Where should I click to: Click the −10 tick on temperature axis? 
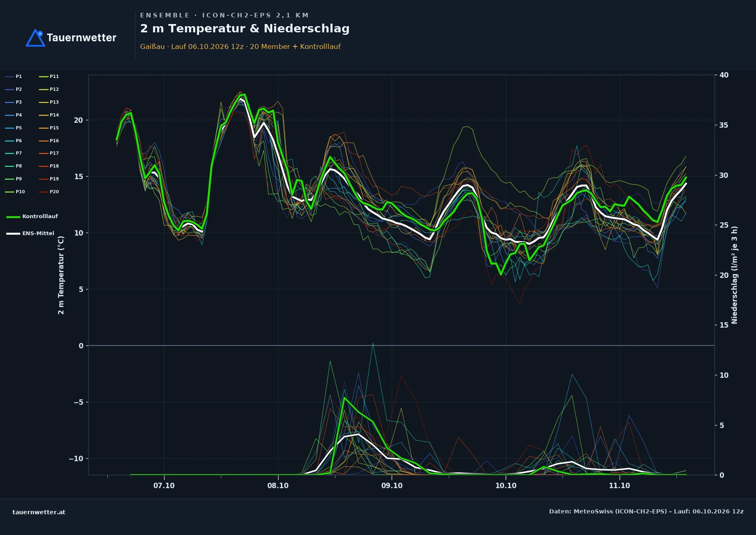click(x=76, y=459)
